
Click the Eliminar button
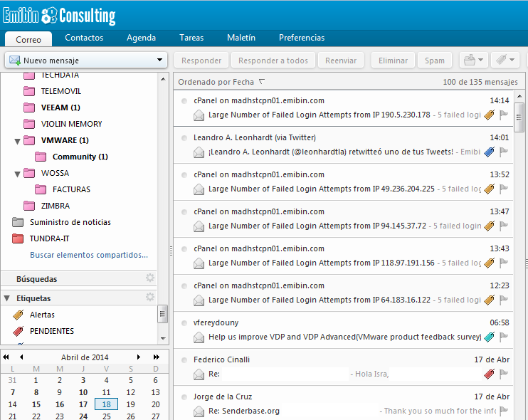pos(393,61)
